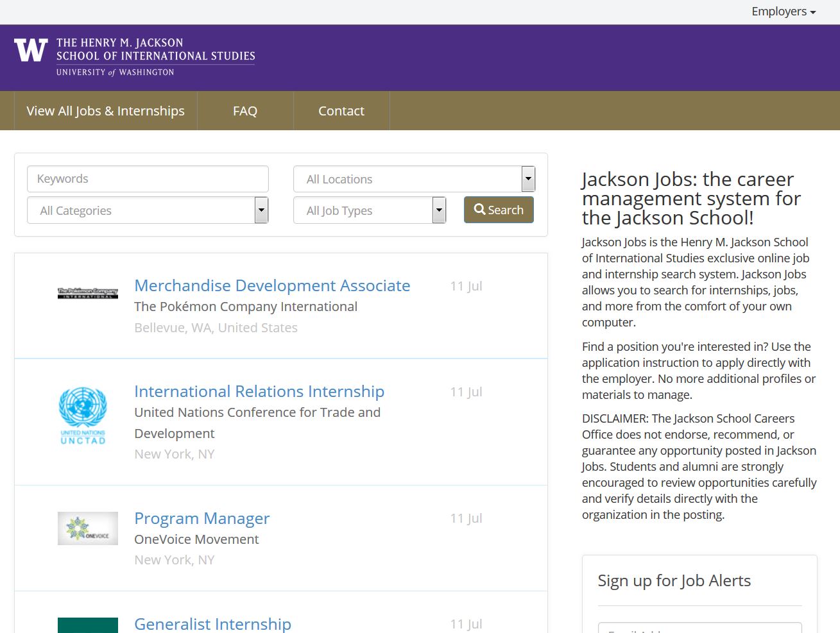The height and width of the screenshot is (633, 840).
Task: Click the University of Washington W logo
Action: [31, 50]
